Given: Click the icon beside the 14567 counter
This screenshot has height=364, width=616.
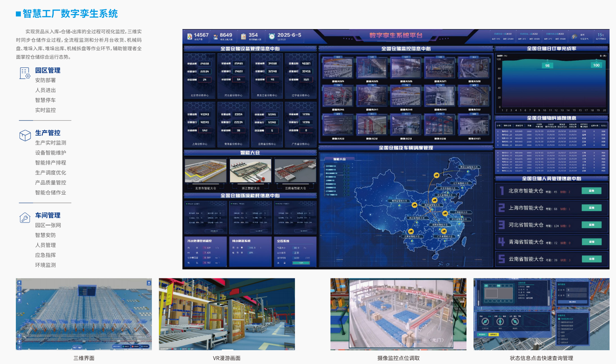Looking at the screenshot, I should pos(189,35).
